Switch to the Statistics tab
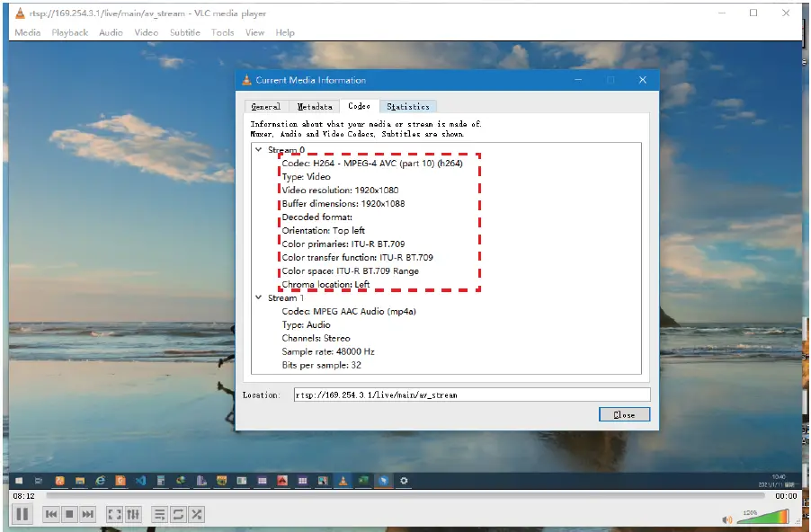 [408, 107]
